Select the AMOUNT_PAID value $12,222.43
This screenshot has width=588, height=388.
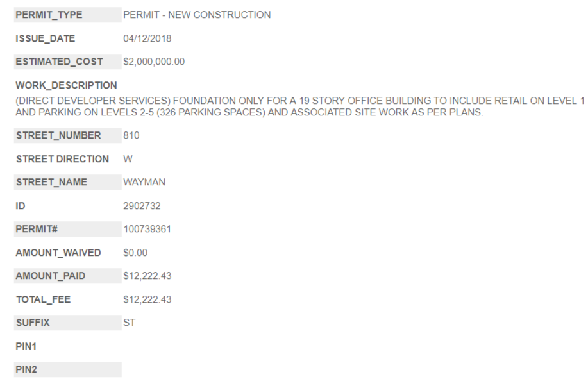coord(147,276)
